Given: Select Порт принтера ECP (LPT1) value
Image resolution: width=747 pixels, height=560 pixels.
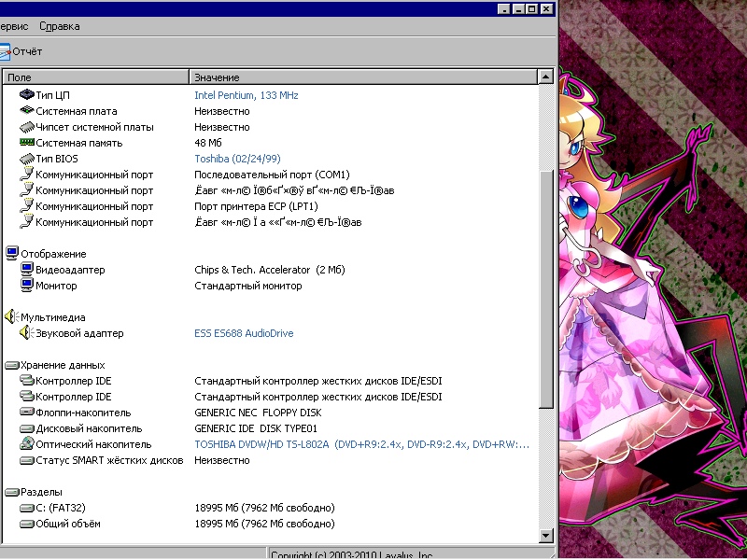Looking at the screenshot, I should point(256,206).
